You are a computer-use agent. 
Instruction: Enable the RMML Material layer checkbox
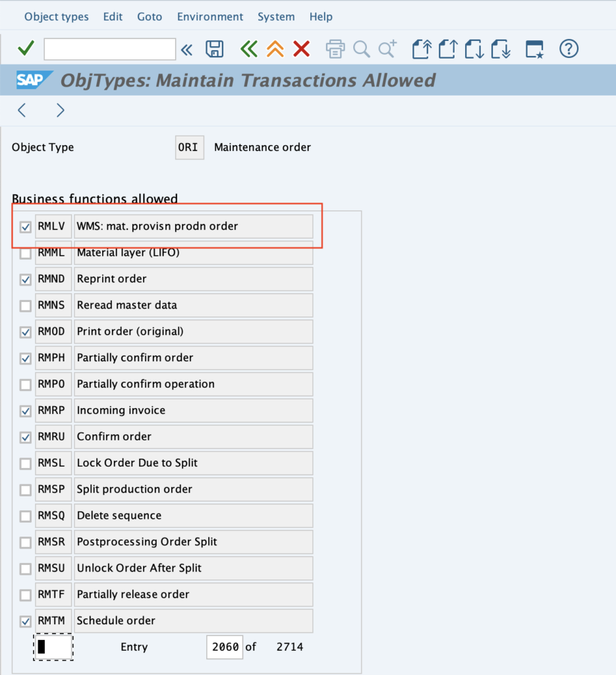tap(26, 253)
